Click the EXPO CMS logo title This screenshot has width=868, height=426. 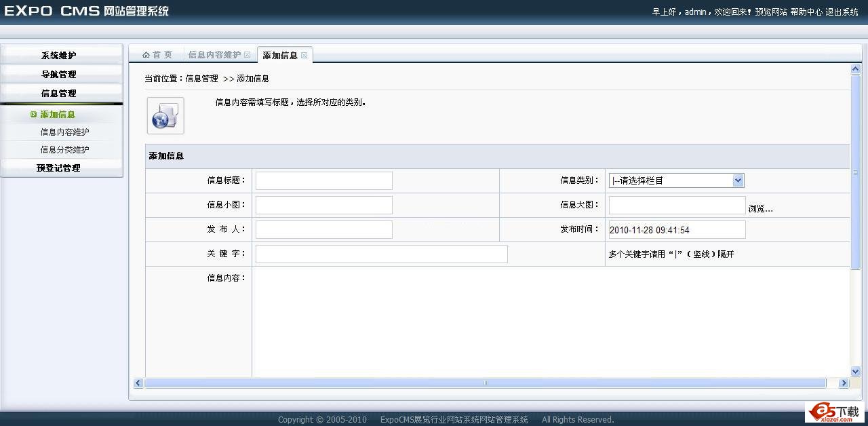pyautogui.click(x=87, y=12)
